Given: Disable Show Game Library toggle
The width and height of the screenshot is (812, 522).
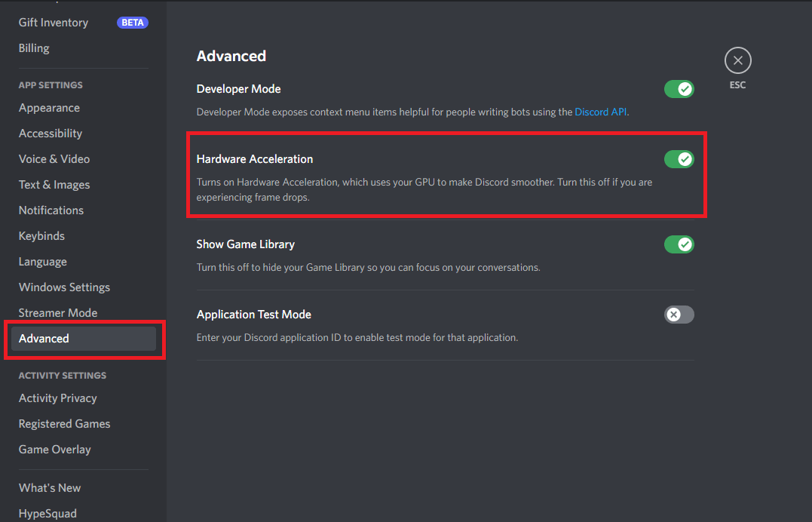Looking at the screenshot, I should pos(679,244).
